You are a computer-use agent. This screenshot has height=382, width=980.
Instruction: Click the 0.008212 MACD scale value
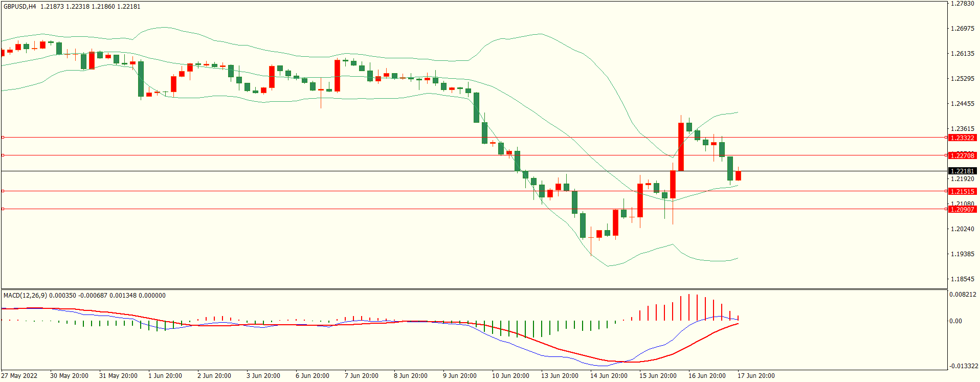963,295
